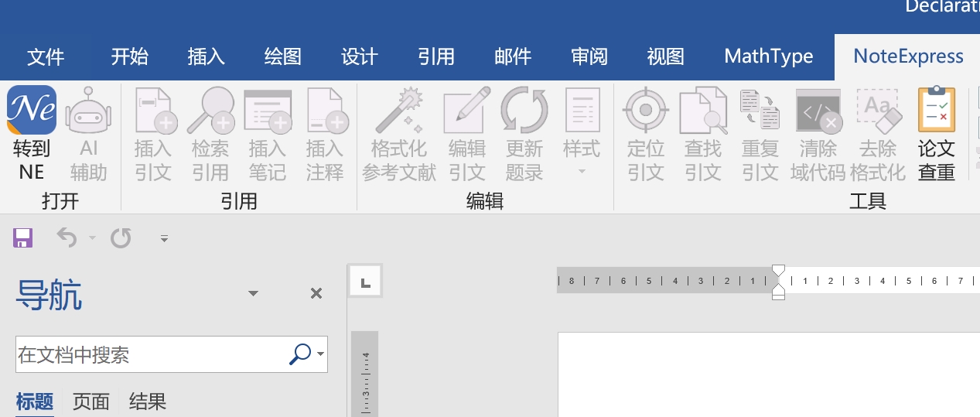
Task: Save the document with the floppy icon
Action: point(23,238)
